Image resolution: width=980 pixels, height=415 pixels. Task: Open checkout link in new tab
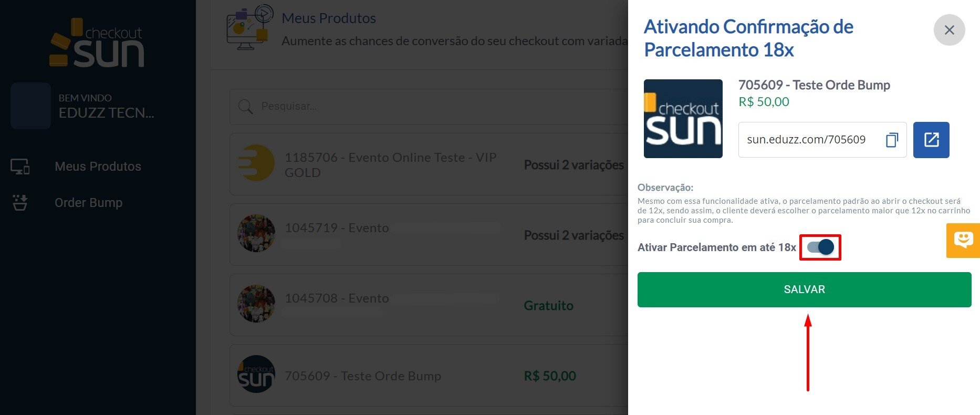pyautogui.click(x=931, y=140)
